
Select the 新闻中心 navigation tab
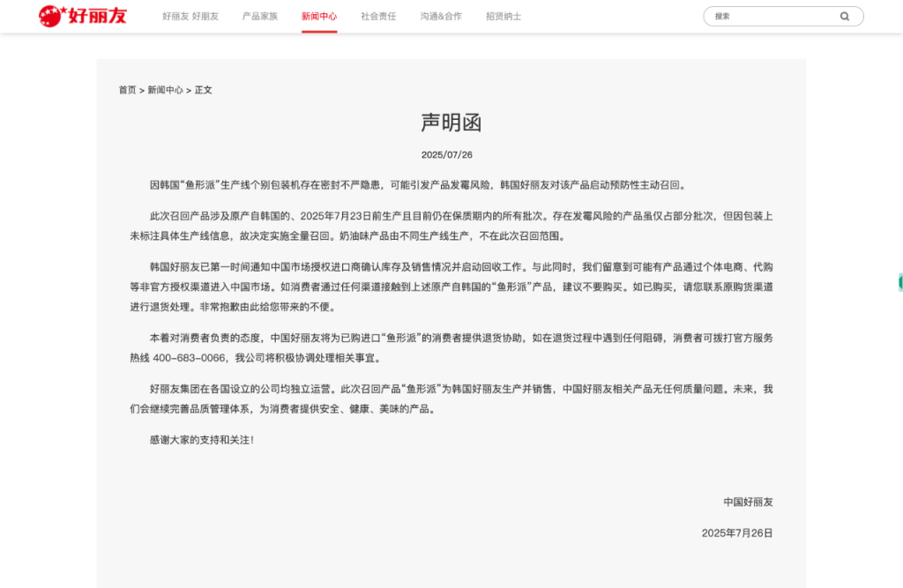click(319, 16)
